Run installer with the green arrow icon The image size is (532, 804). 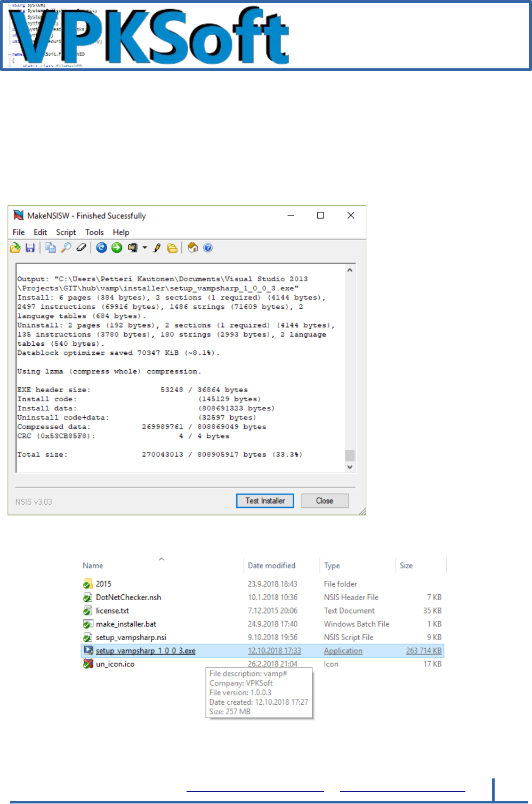tap(117, 248)
